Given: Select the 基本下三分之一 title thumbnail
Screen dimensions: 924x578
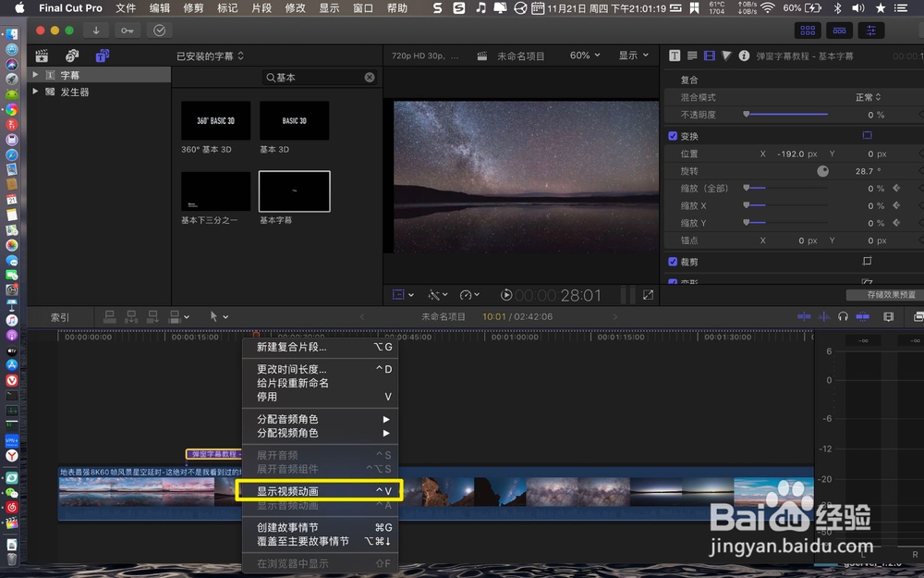Looking at the screenshot, I should 215,191.
